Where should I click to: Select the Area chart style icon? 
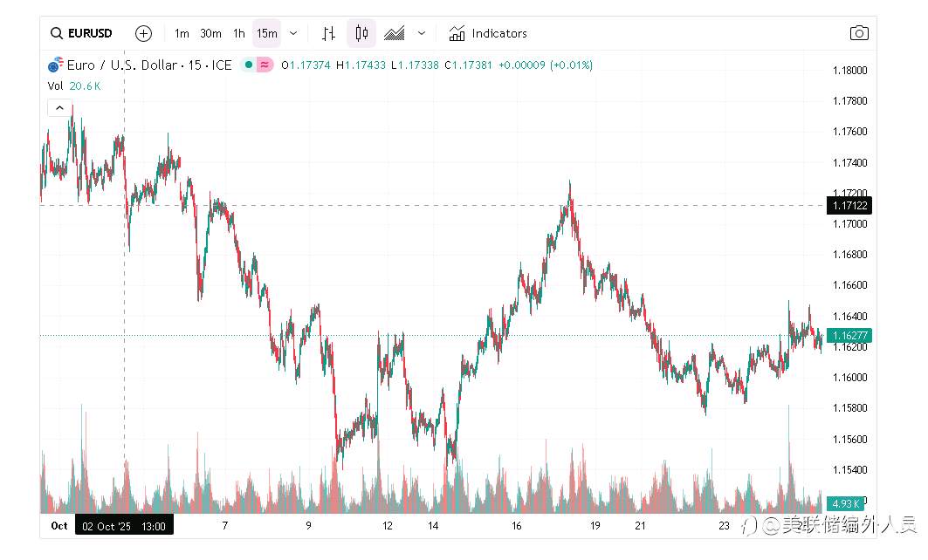tap(394, 33)
